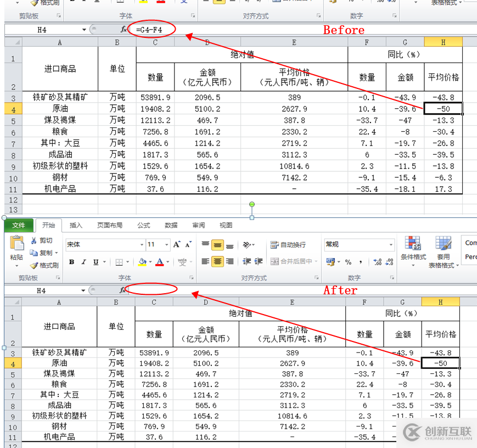Switch to the Insert (插入) tab
The height and width of the screenshot is (448, 477).
(x=76, y=225)
